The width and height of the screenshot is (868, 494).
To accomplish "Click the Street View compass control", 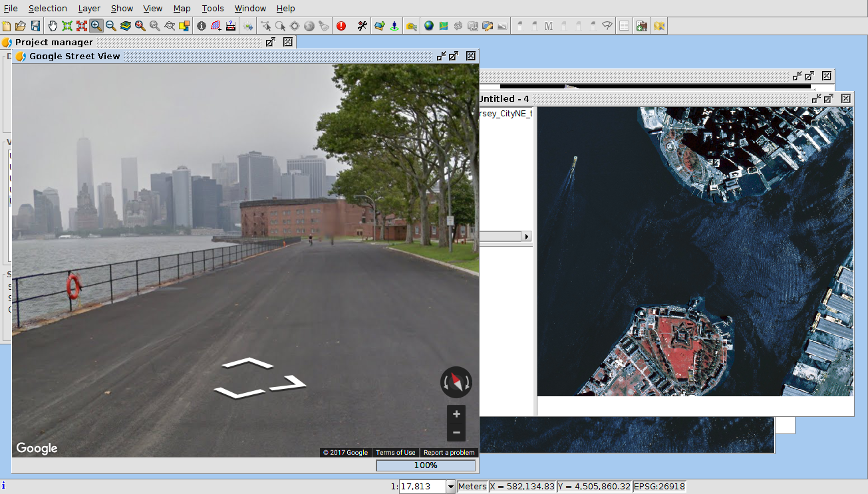I will click(456, 382).
